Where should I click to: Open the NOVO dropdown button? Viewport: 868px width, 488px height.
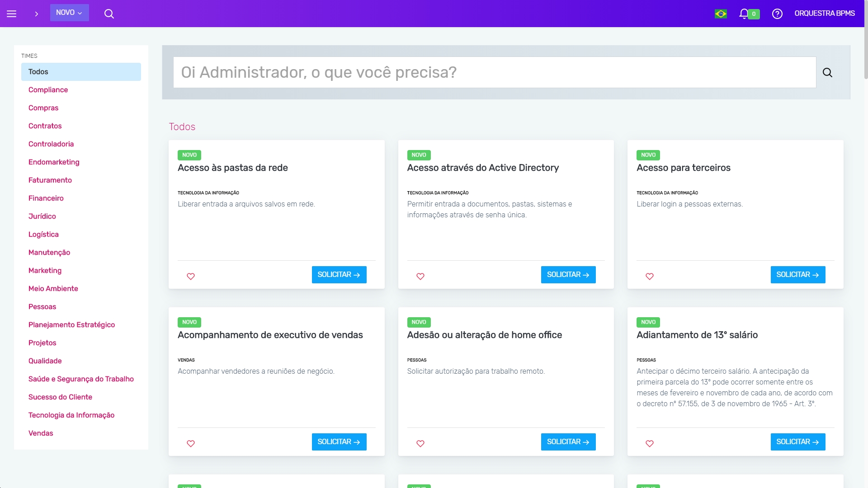69,13
